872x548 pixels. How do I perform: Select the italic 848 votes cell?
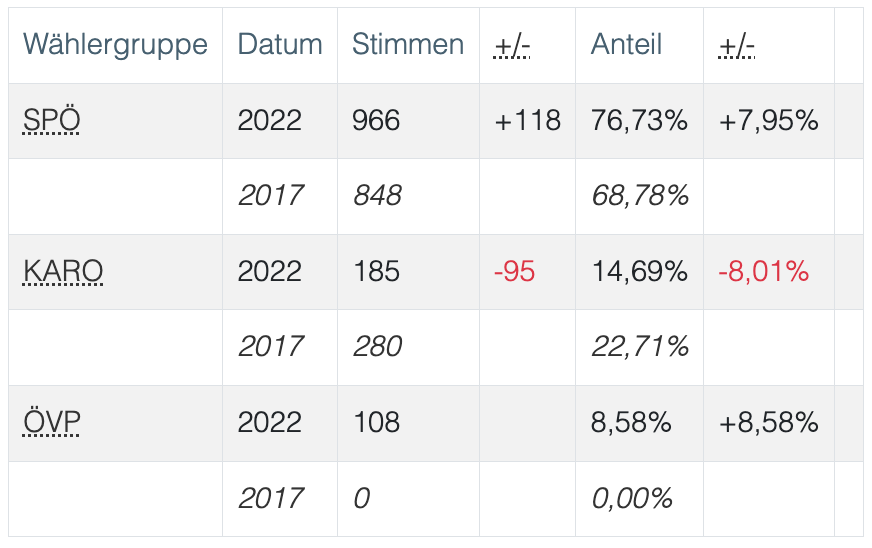pos(377,196)
